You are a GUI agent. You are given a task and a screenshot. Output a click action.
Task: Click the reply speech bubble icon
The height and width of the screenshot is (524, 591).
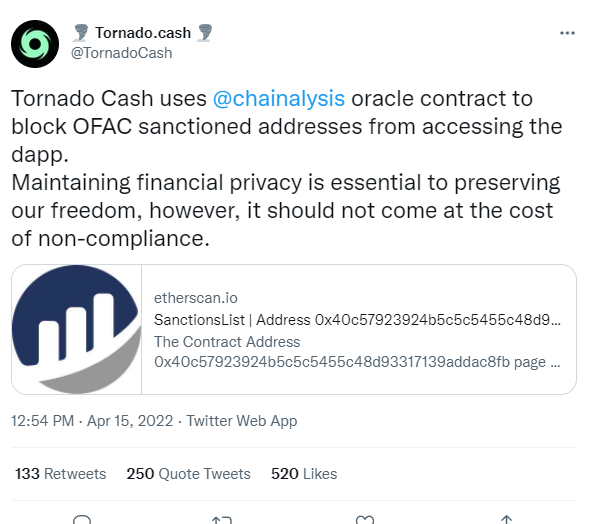tap(82, 519)
